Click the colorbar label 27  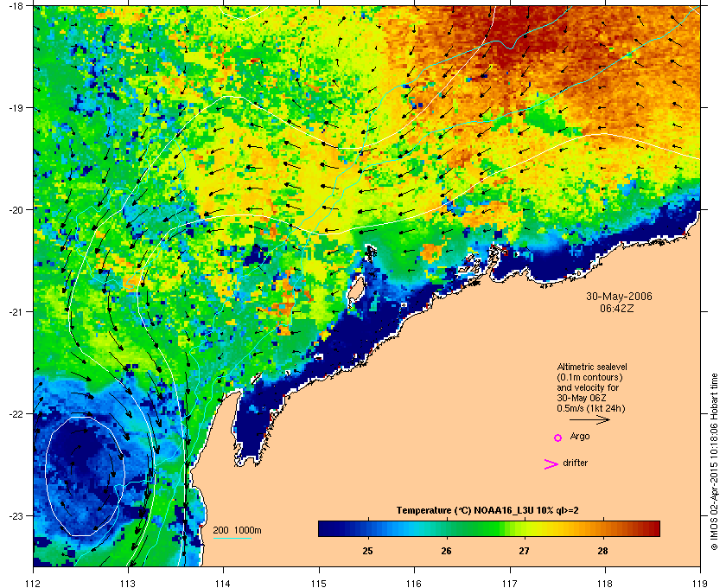click(x=524, y=551)
